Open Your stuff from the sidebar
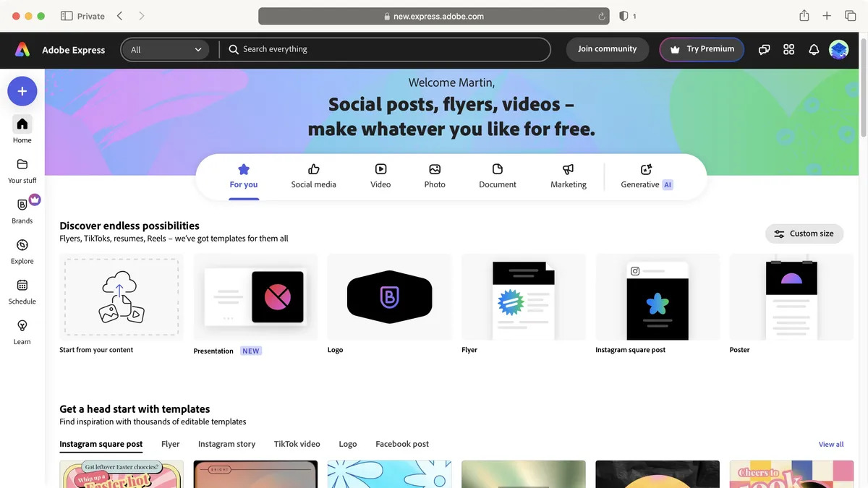Image resolution: width=868 pixels, height=488 pixels. tap(22, 168)
